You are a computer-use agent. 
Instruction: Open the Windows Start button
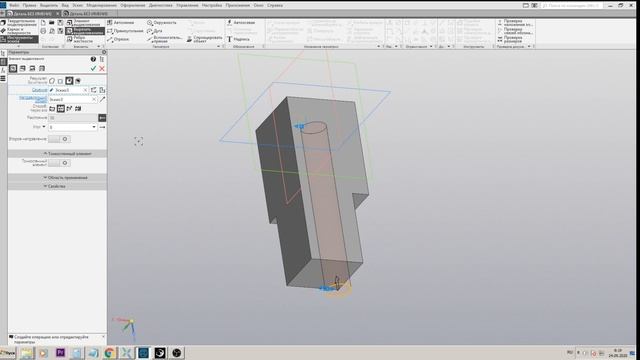[x=8, y=353]
